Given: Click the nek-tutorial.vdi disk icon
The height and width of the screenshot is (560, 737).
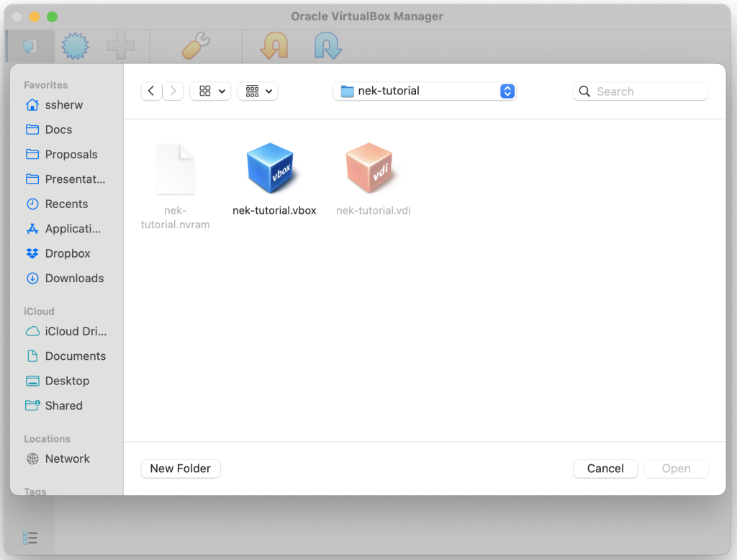Looking at the screenshot, I should [369, 168].
